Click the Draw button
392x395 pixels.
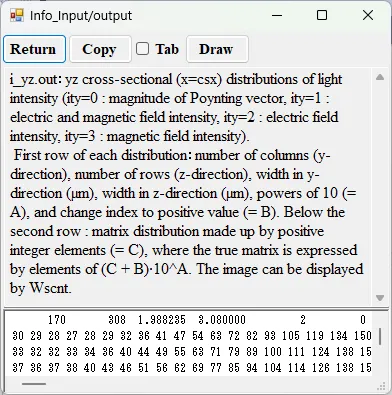(217, 49)
